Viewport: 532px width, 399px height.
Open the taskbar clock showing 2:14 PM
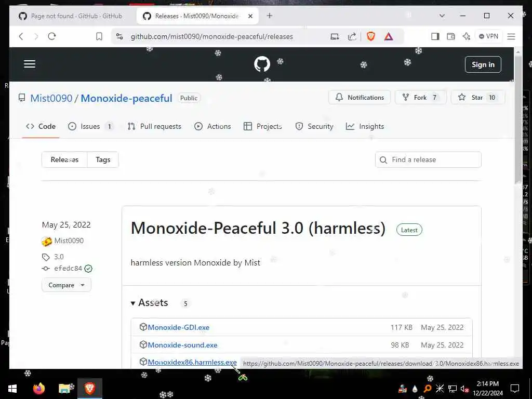(x=488, y=389)
